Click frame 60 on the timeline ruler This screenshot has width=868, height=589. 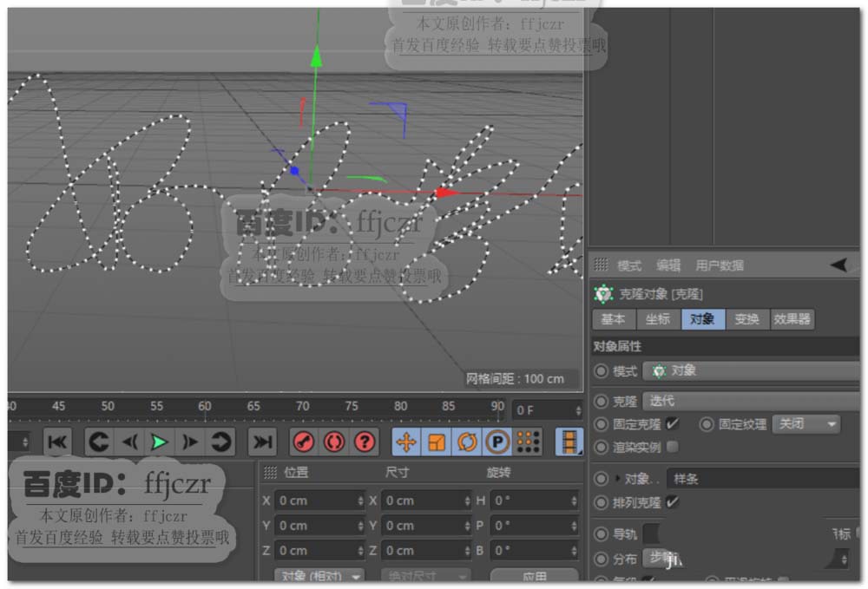point(204,406)
